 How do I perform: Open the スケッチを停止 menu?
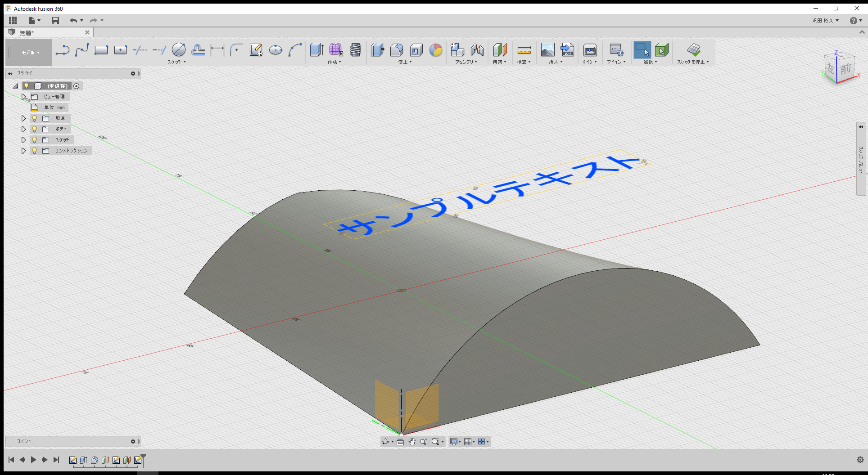tap(693, 62)
